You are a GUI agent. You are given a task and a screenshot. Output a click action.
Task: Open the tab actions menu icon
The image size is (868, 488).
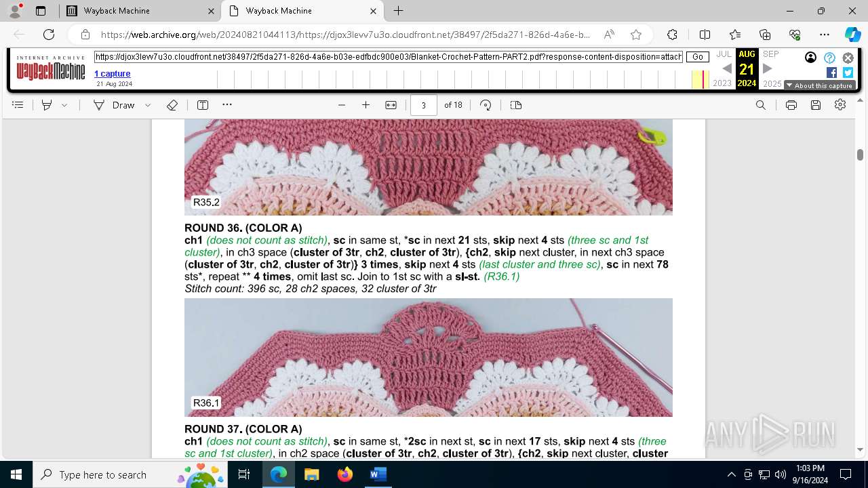pos(41,11)
